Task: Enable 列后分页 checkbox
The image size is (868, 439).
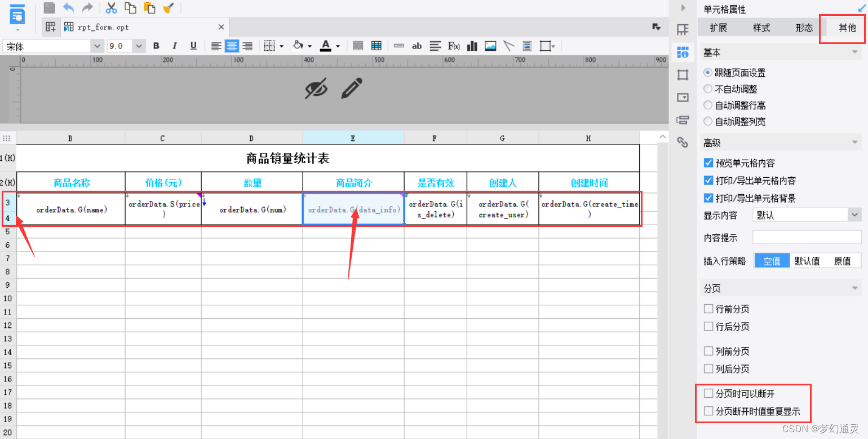Action: 708,368
